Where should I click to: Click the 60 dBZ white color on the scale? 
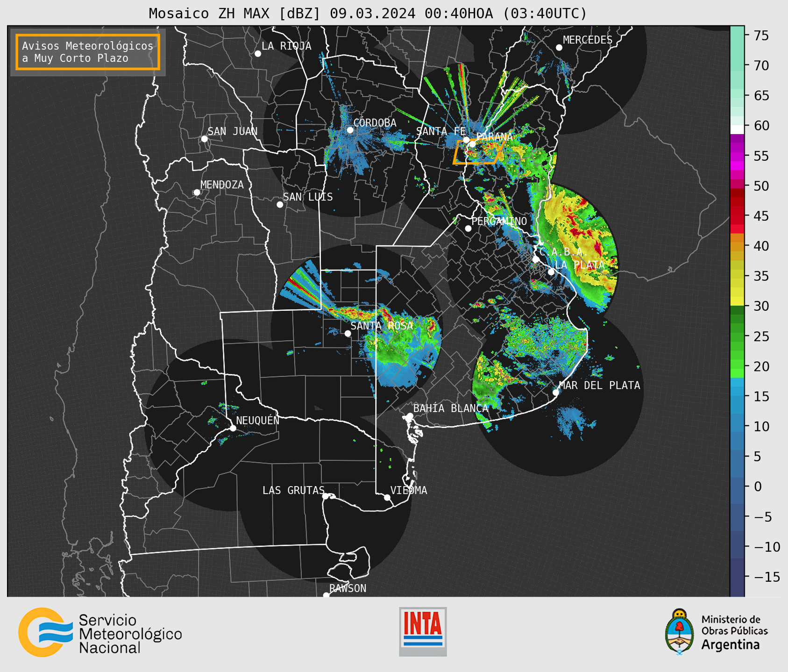pyautogui.click(x=737, y=129)
